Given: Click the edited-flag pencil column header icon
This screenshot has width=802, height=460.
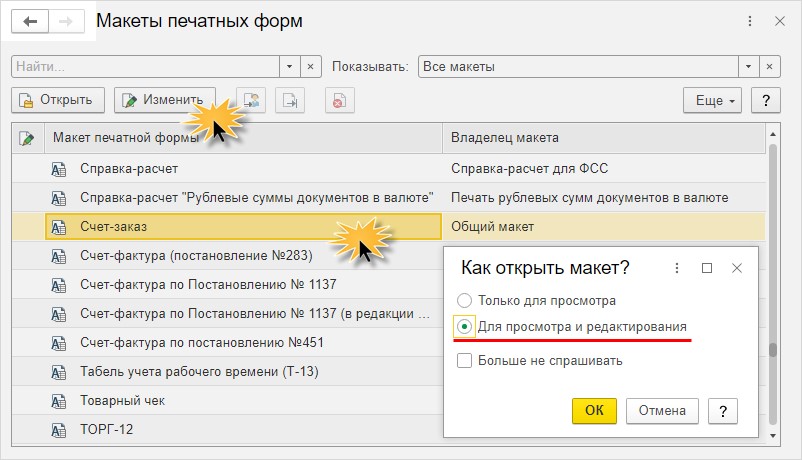Looking at the screenshot, I should coord(27,138).
